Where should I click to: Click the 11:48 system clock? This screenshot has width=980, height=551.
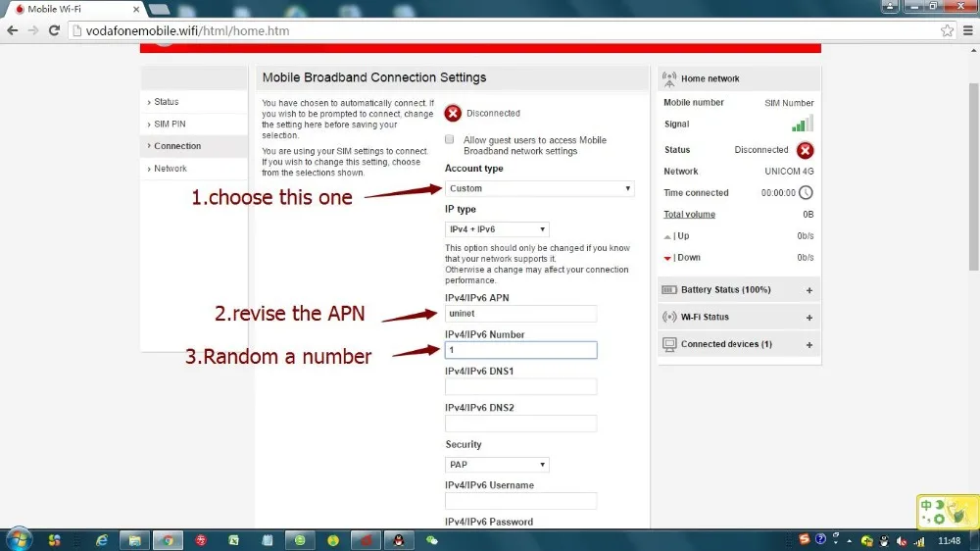[x=949, y=541]
